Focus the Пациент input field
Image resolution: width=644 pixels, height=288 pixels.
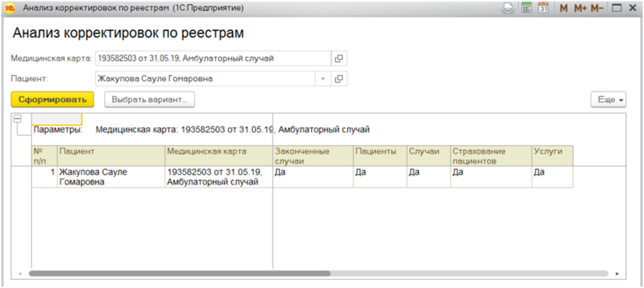pyautogui.click(x=205, y=79)
